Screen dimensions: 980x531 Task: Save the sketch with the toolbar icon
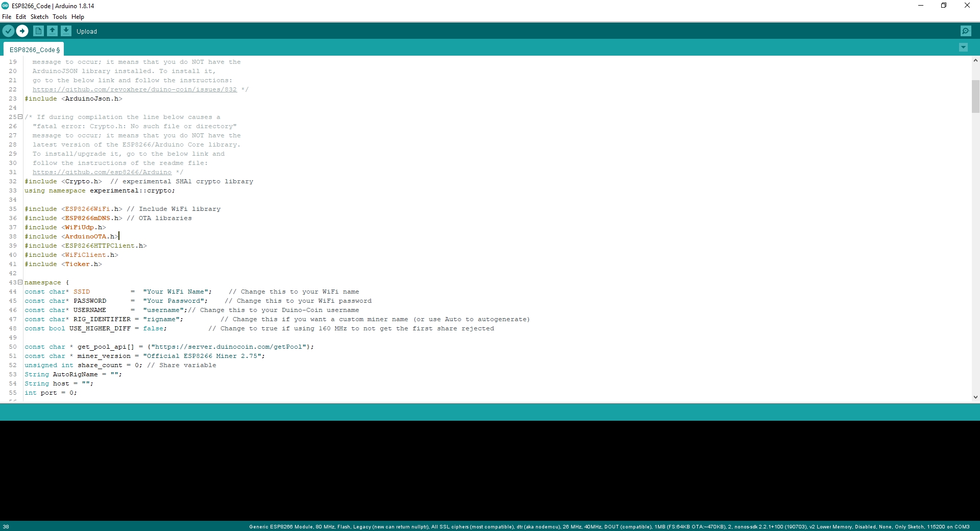(67, 31)
